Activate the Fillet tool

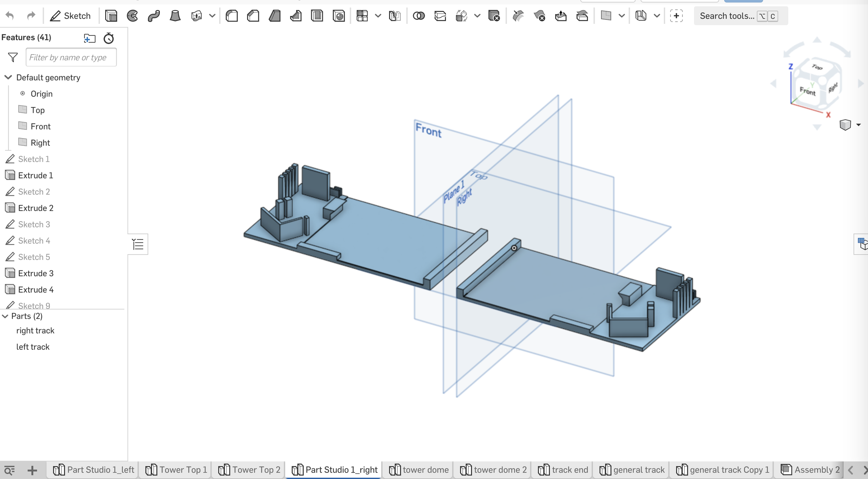(232, 16)
